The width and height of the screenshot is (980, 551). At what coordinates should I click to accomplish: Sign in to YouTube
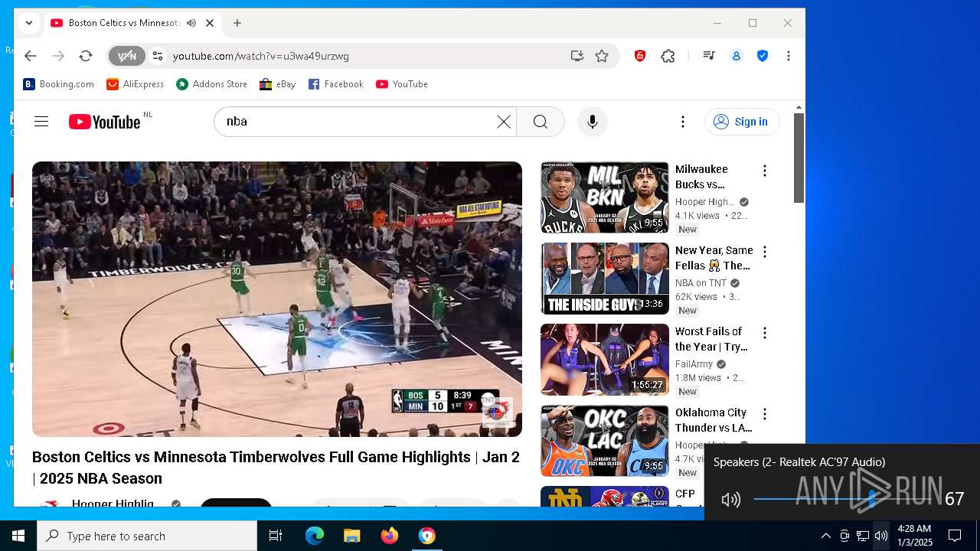742,122
